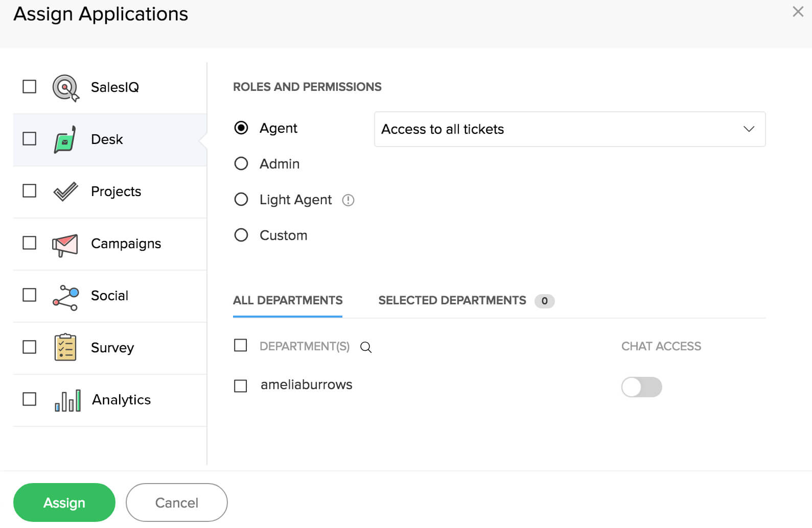This screenshot has height=528, width=812.
Task: Check the Survey checkbox
Action: [x=30, y=347]
